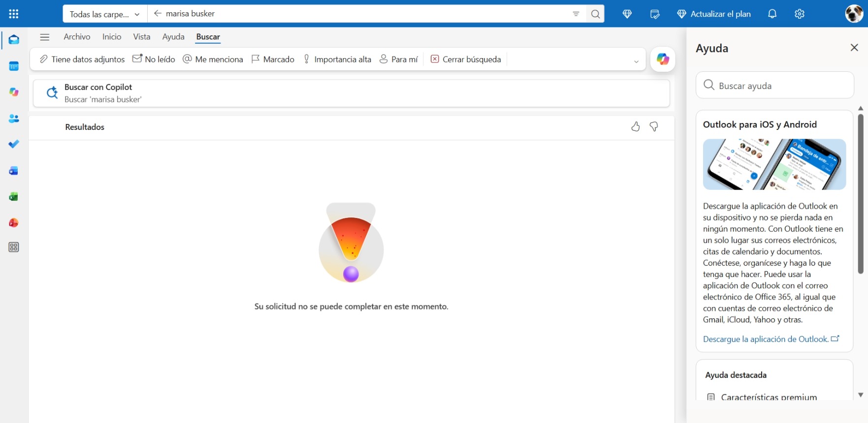Open the Archivo menu tab

pos(77,37)
